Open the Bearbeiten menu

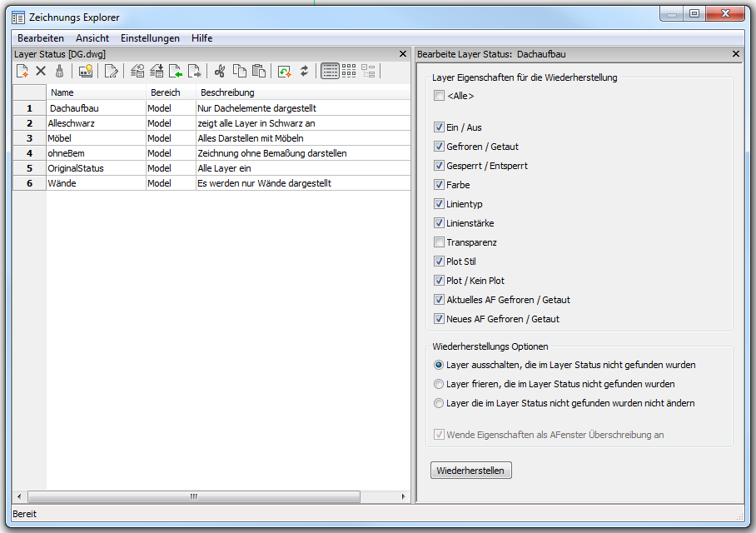41,38
